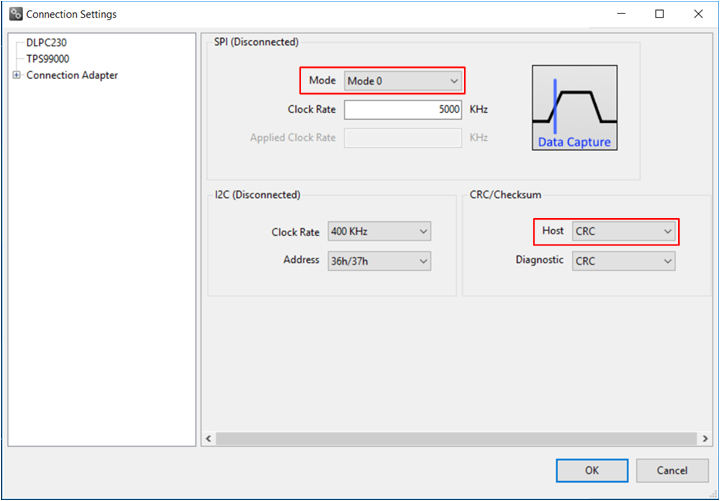
Task: Select DLPC230 in the tree
Action: click(46, 43)
